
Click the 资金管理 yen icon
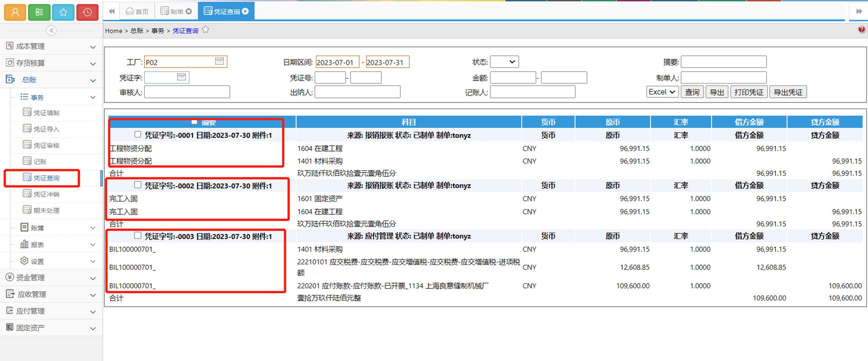tap(10, 277)
